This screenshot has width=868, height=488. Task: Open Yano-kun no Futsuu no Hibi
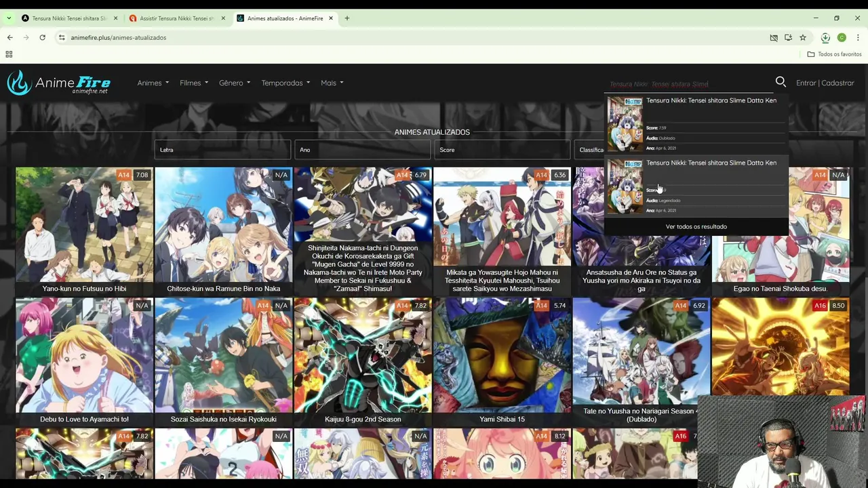click(x=84, y=231)
